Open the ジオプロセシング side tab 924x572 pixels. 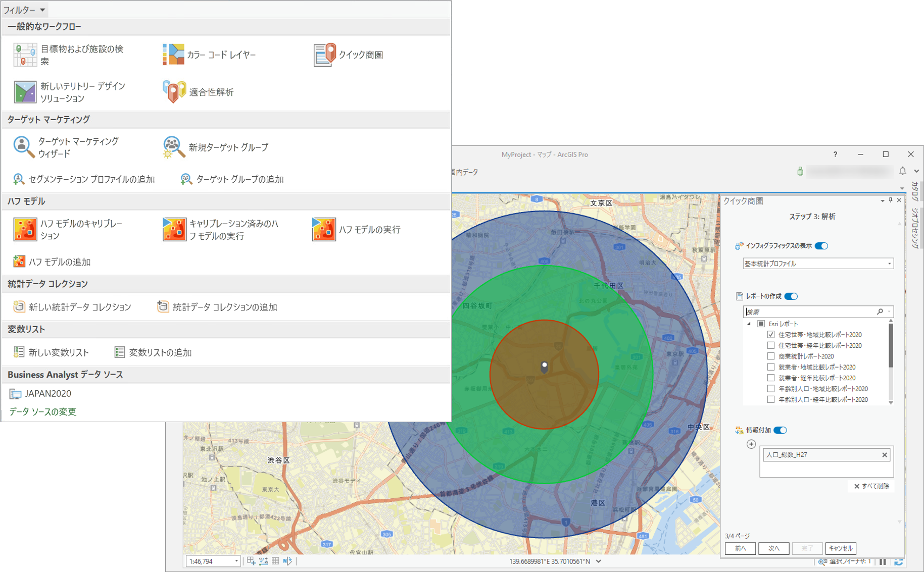914,228
